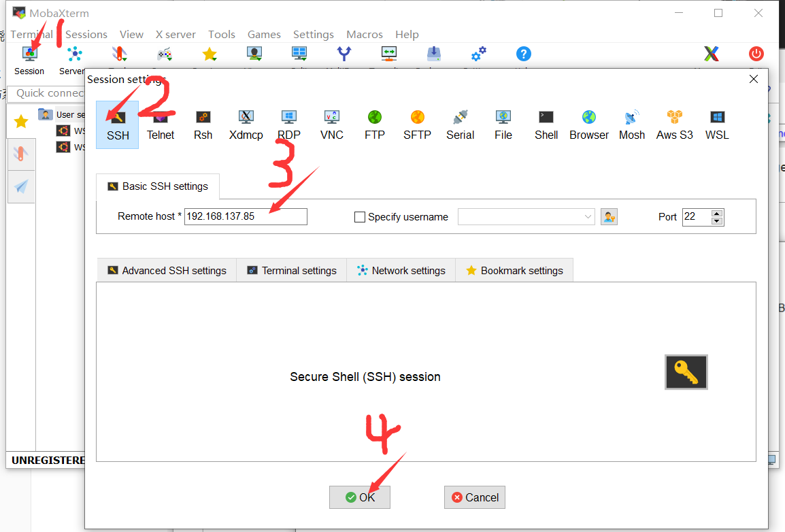Open the Games menu
This screenshot has height=532, width=785.
click(x=264, y=34)
